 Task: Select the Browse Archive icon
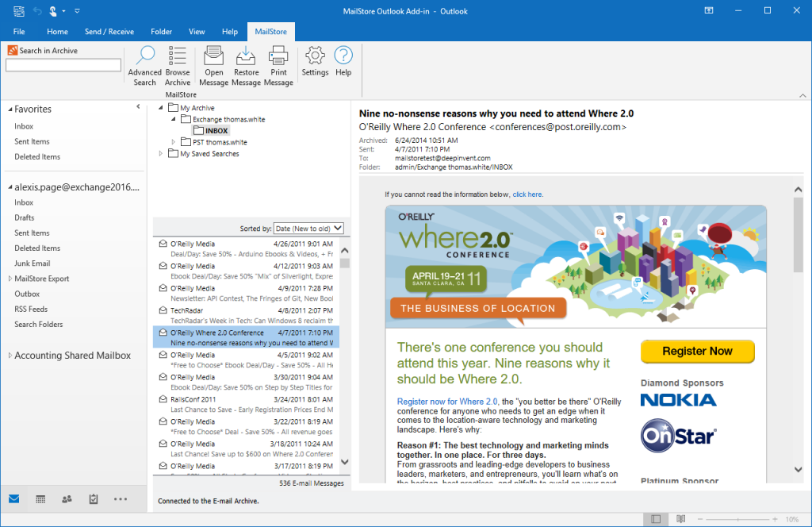tap(177, 63)
